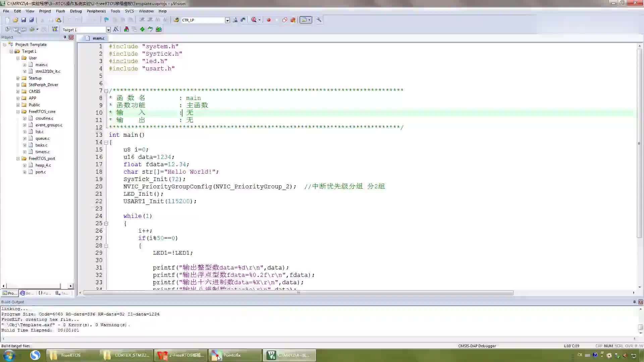Screen dimensions: 644x362
Task: Select heap_4.c in the project tree
Action: point(43,165)
